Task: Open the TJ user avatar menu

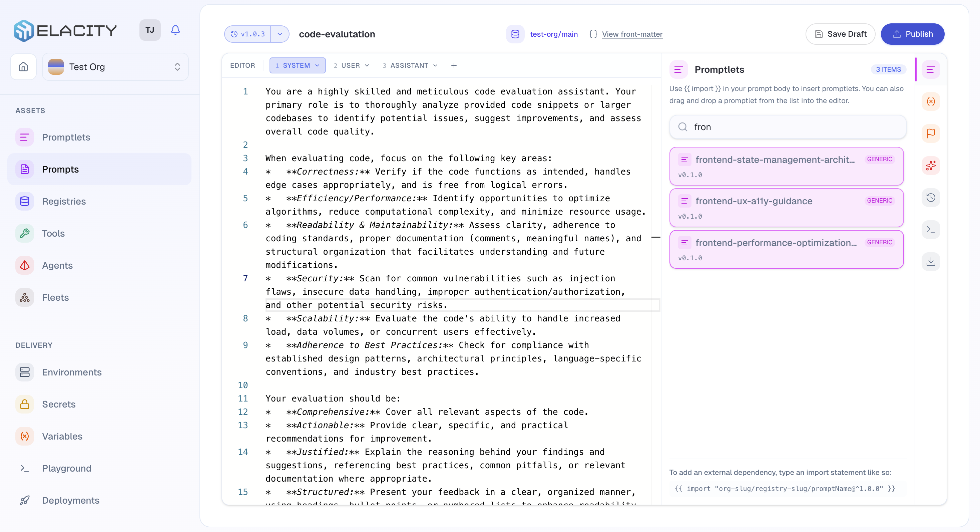Action: tap(150, 30)
